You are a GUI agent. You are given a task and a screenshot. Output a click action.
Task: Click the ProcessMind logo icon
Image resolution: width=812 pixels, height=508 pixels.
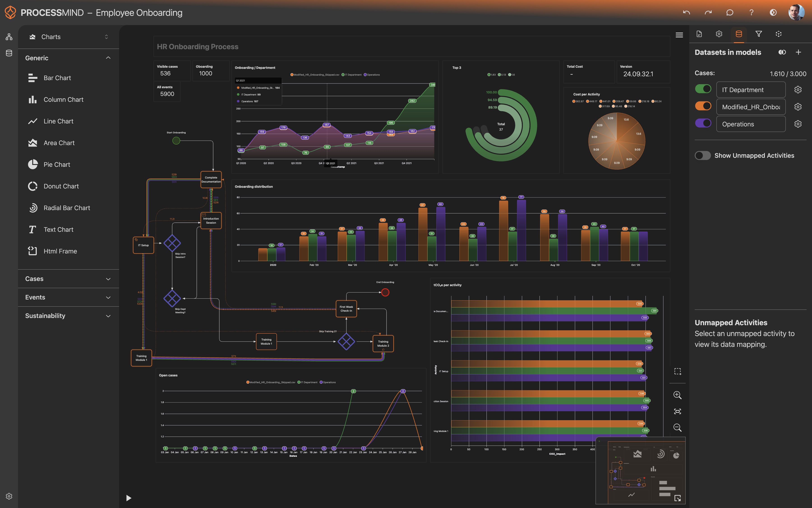10,12
